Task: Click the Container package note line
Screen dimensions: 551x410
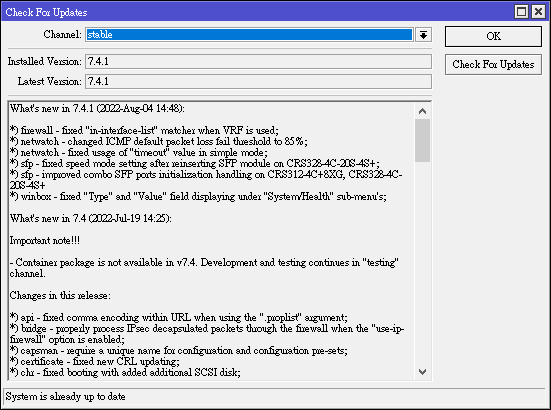Action: coord(204,268)
